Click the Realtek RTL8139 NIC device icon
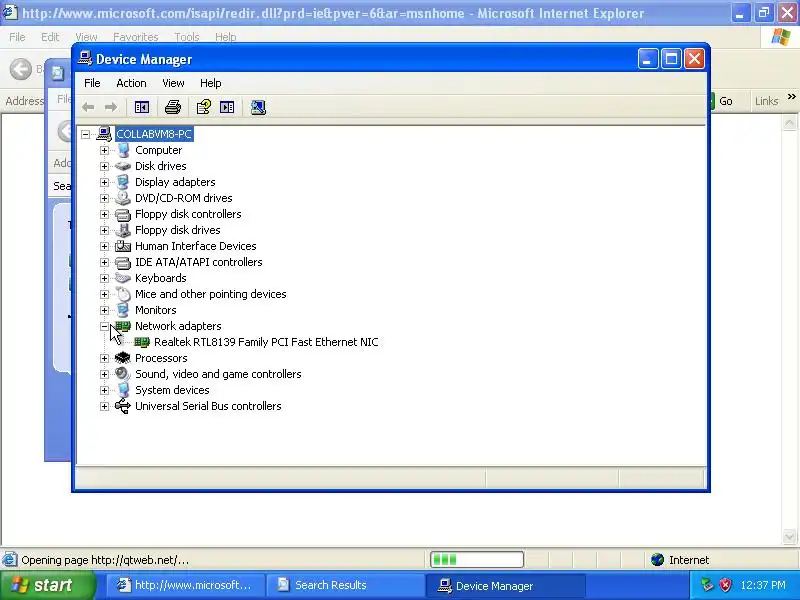The height and width of the screenshot is (600, 800). (142, 342)
